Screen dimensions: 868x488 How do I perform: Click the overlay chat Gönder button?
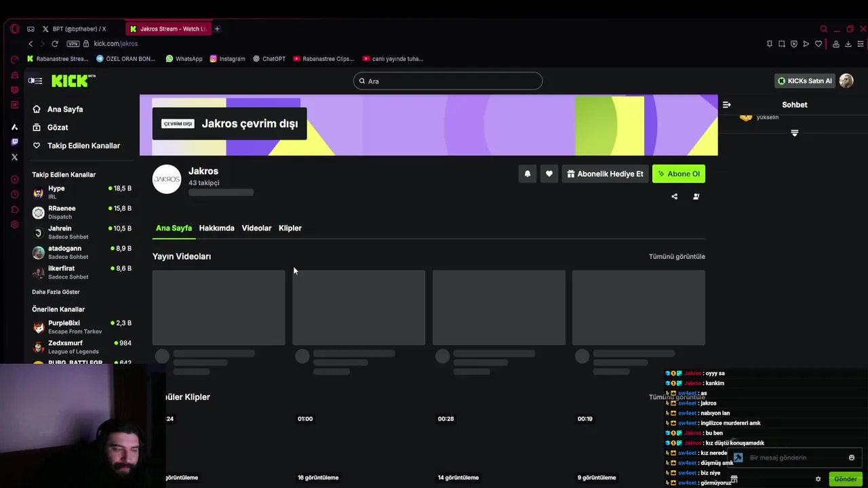[x=845, y=479]
